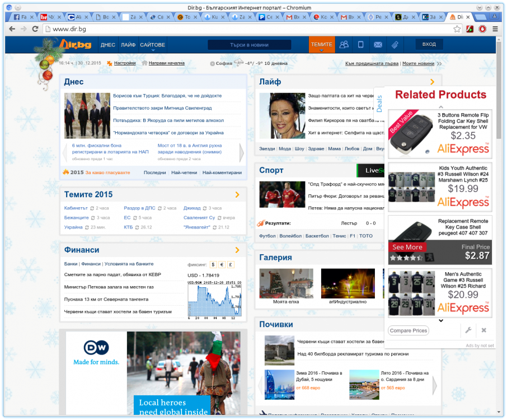This screenshot has width=507, height=420.
Task: Click the paperclip icon in the dir.bg header
Action: coord(395,45)
